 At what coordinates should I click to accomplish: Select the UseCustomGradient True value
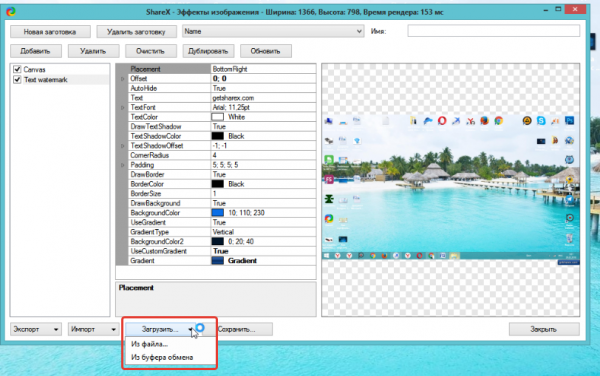click(221, 251)
